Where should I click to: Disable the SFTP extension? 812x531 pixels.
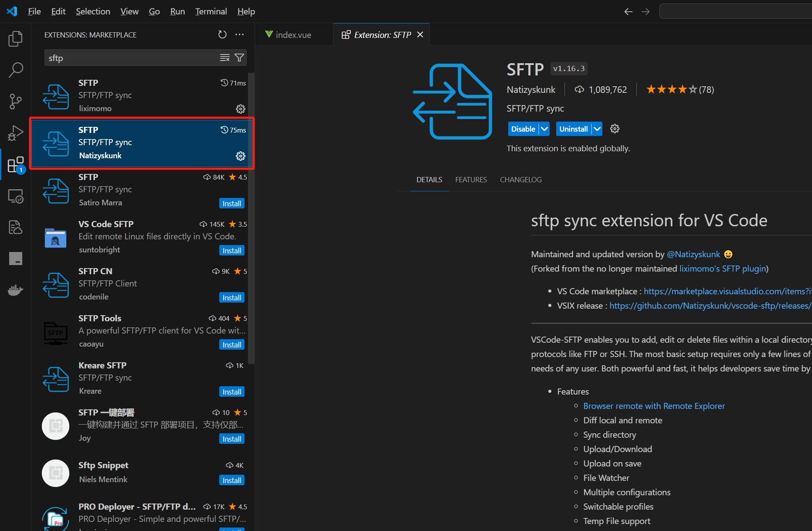(523, 129)
